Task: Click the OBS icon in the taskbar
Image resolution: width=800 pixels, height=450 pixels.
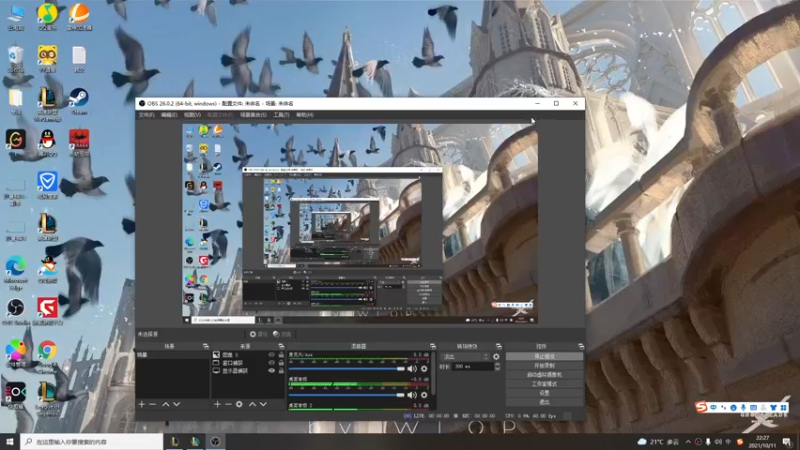Action: pyautogui.click(x=215, y=441)
